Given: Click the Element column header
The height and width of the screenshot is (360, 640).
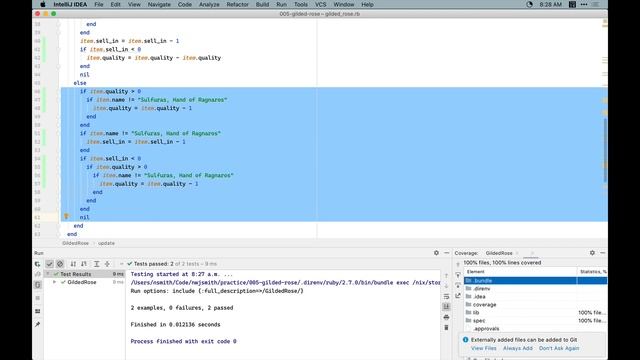Looking at the screenshot, I should (520, 272).
